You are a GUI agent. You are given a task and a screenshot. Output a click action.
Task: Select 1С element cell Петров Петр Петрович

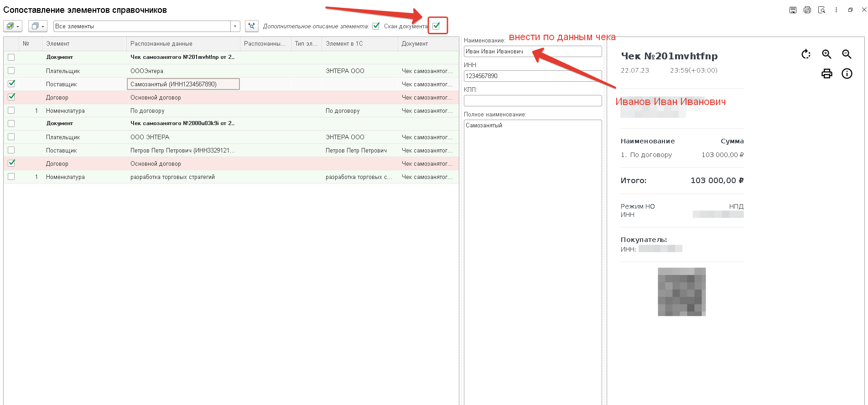pyautogui.click(x=360, y=150)
